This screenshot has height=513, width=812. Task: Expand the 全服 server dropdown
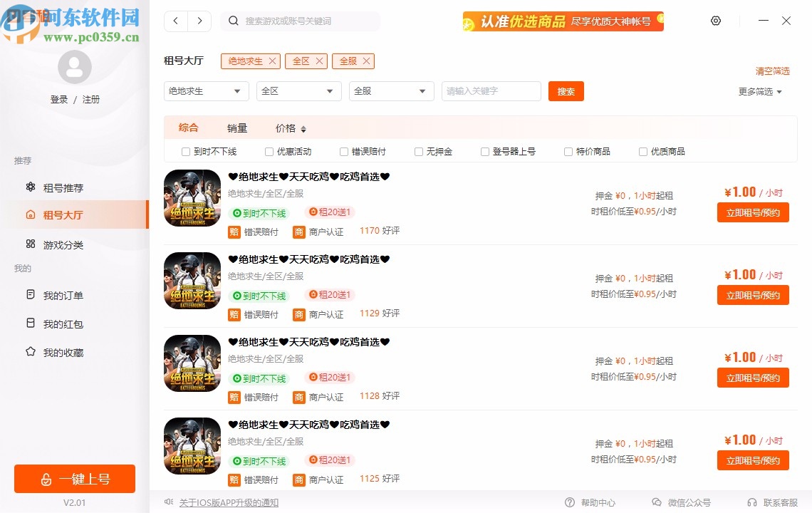(391, 91)
